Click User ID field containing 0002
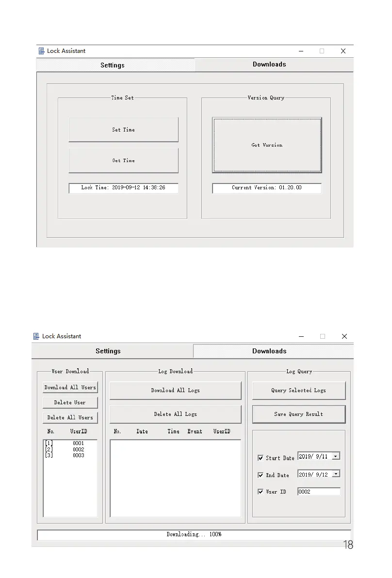 pos(319,492)
